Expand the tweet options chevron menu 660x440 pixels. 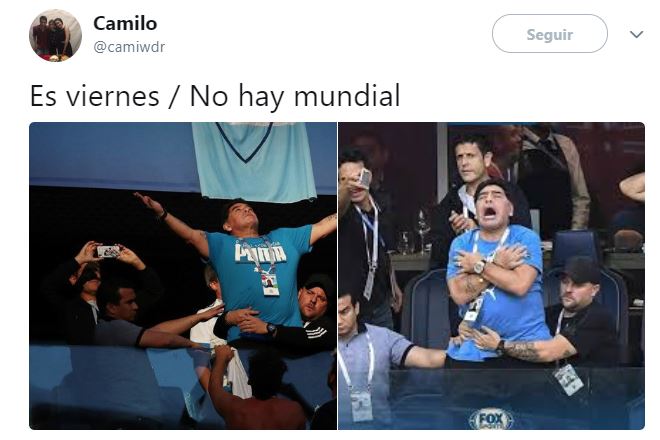tap(636, 34)
